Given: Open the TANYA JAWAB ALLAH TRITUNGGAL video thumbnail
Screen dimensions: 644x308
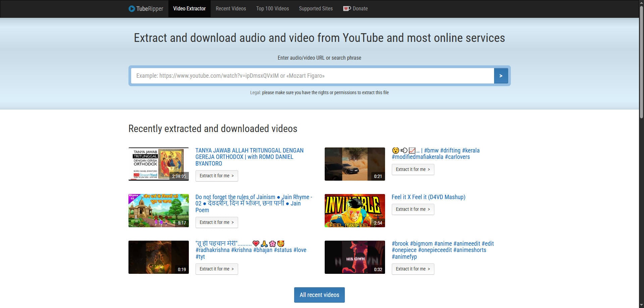Looking at the screenshot, I should click(159, 164).
